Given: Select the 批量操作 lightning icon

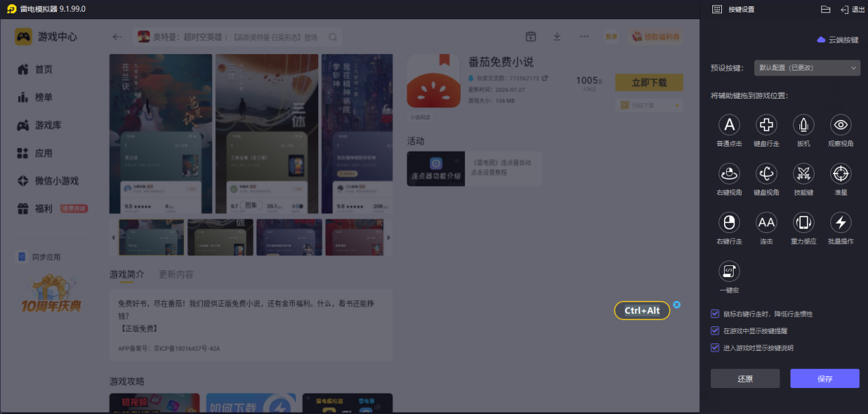Looking at the screenshot, I should click(841, 222).
